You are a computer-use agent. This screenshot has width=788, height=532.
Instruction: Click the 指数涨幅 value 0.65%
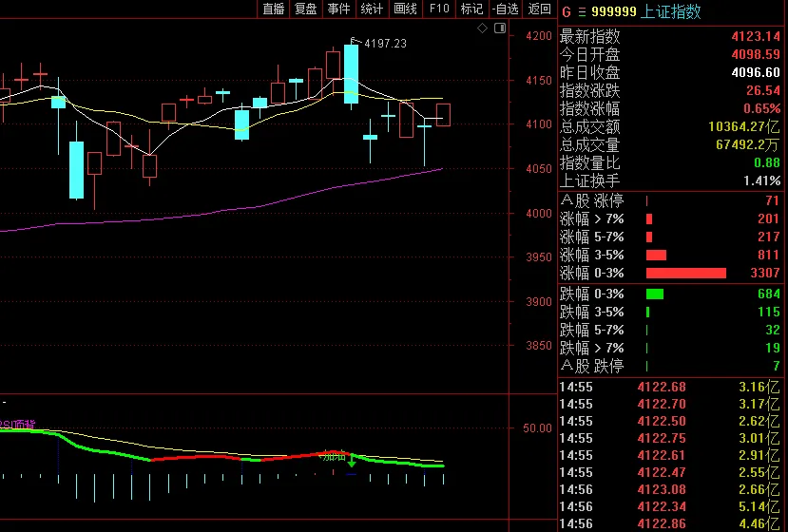click(762, 108)
